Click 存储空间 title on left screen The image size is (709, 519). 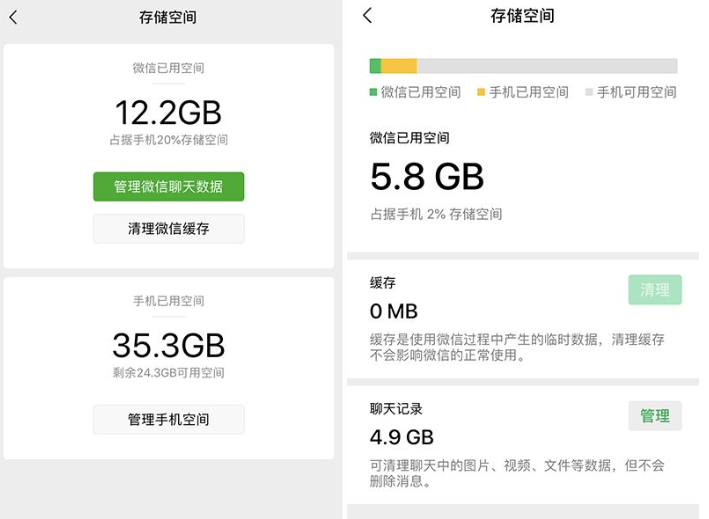click(x=168, y=17)
